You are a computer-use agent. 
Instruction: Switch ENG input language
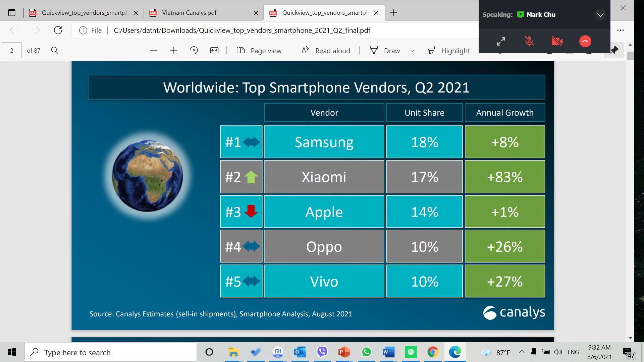click(x=573, y=352)
